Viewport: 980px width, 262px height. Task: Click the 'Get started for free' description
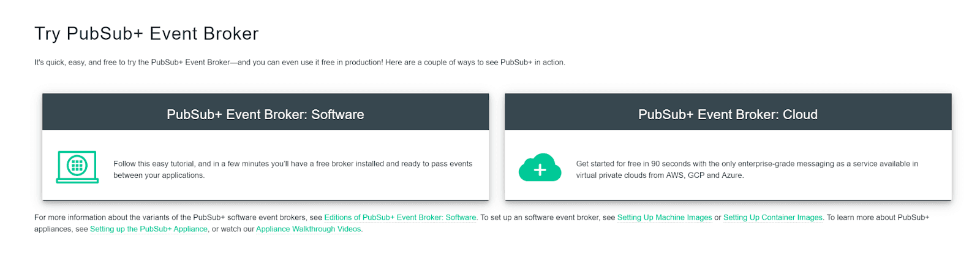click(x=747, y=164)
